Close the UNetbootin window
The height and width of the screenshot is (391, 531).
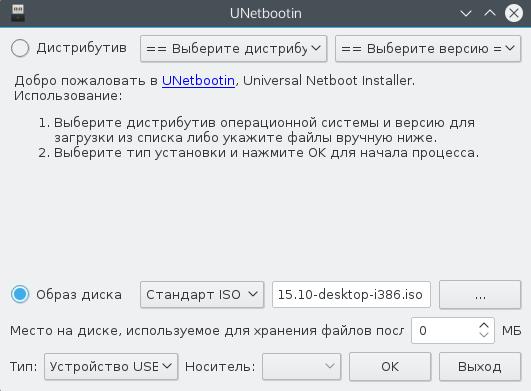[514, 14]
